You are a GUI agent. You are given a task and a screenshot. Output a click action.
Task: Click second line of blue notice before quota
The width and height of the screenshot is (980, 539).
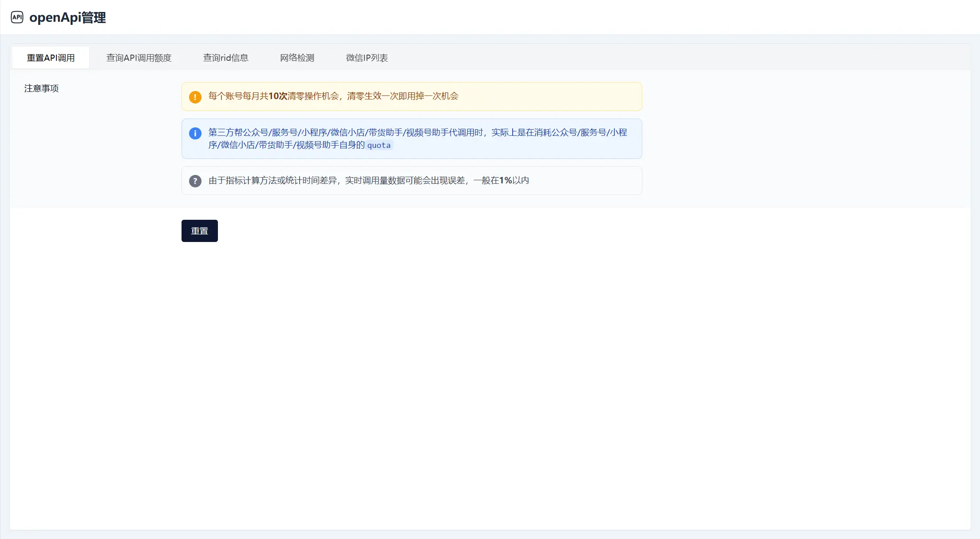click(x=286, y=145)
